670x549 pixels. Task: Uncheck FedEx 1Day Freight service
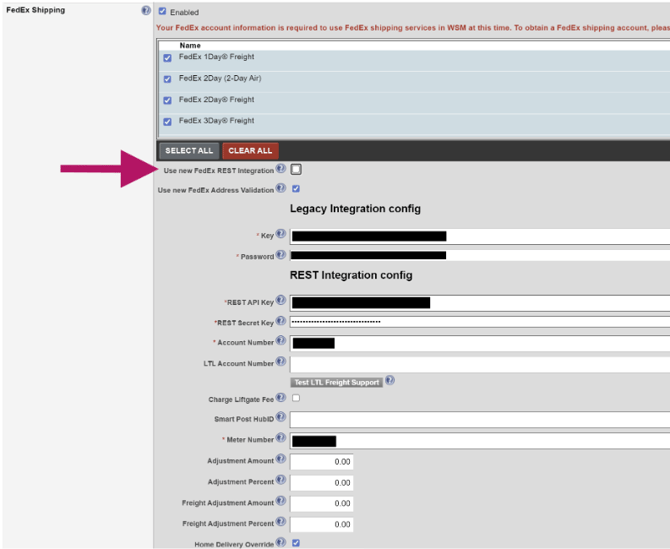pos(168,58)
